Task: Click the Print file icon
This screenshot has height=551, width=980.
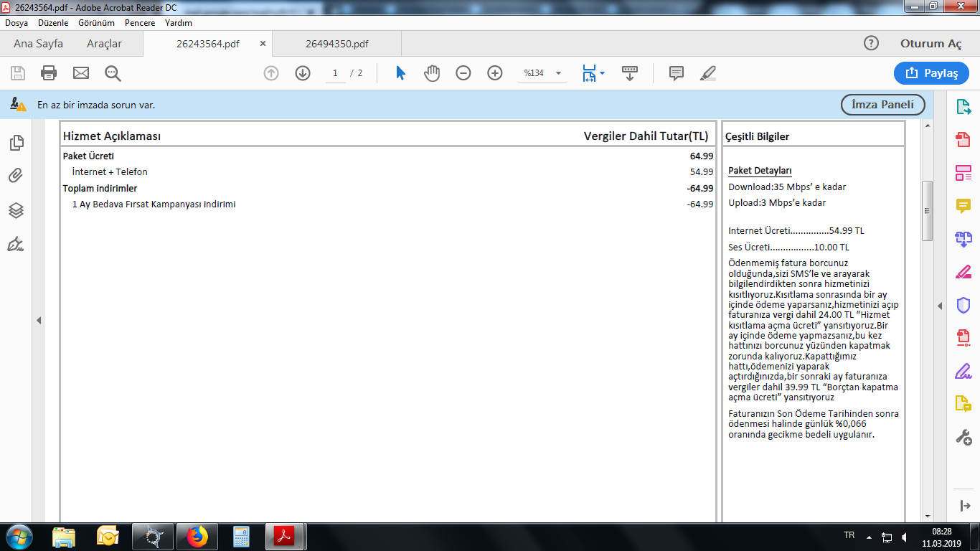Action: click(49, 73)
